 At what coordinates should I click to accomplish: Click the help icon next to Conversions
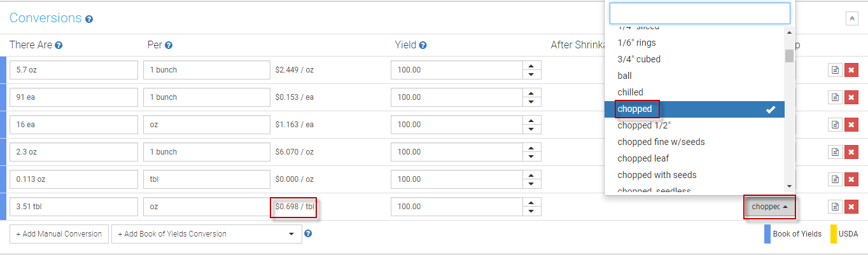pyautogui.click(x=89, y=19)
